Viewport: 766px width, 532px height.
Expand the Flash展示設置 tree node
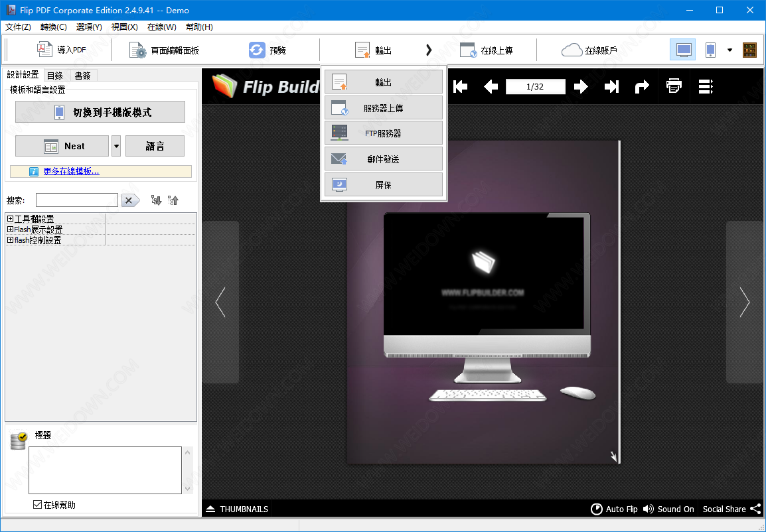10,230
